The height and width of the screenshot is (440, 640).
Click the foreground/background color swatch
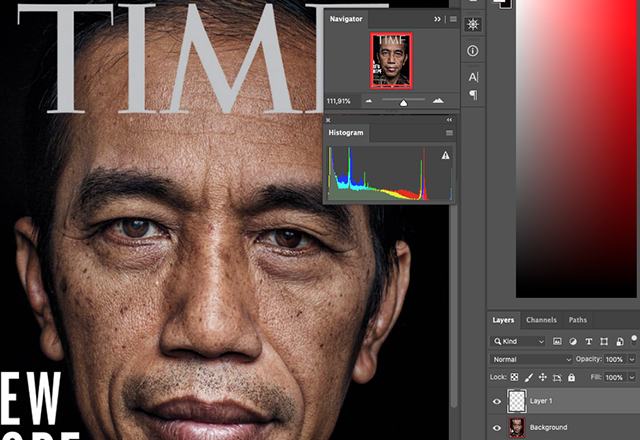pyautogui.click(x=502, y=3)
